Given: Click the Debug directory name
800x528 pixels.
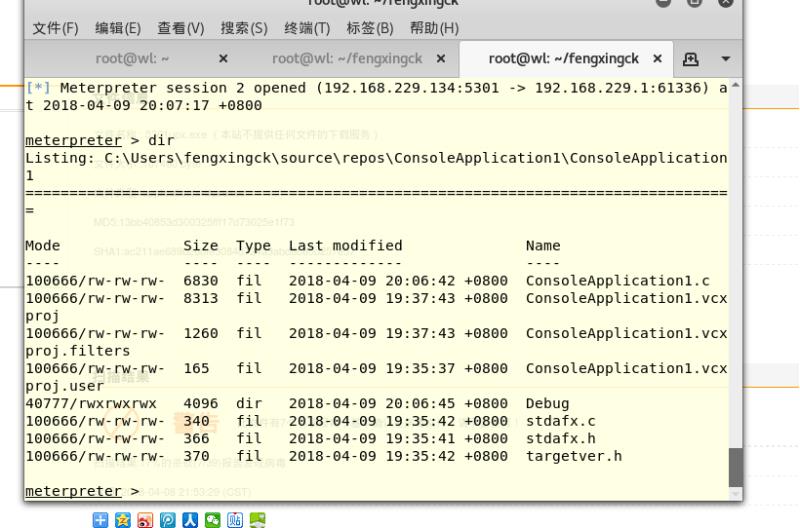Looking at the screenshot, I should point(547,404).
